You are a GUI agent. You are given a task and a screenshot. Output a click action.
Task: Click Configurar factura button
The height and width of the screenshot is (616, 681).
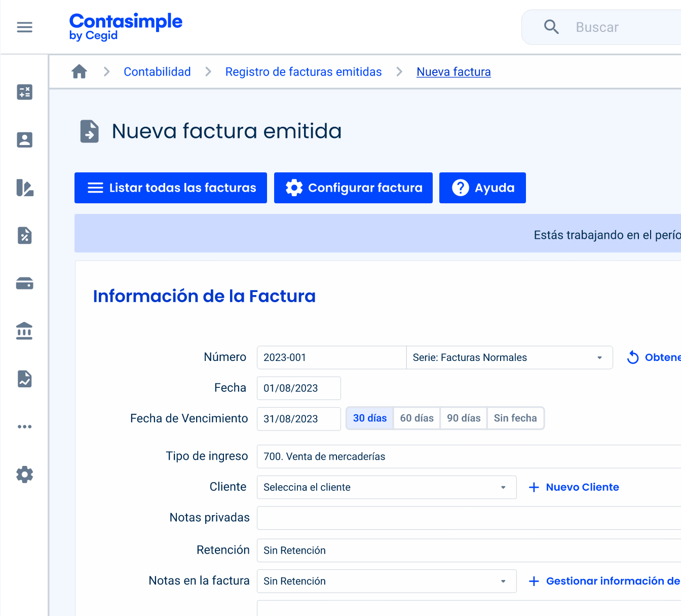[x=353, y=188]
